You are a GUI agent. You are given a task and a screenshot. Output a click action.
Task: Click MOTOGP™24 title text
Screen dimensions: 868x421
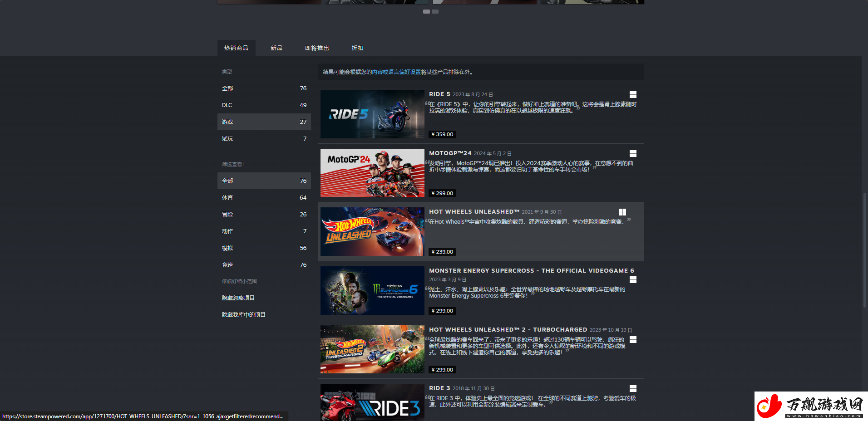tap(450, 153)
